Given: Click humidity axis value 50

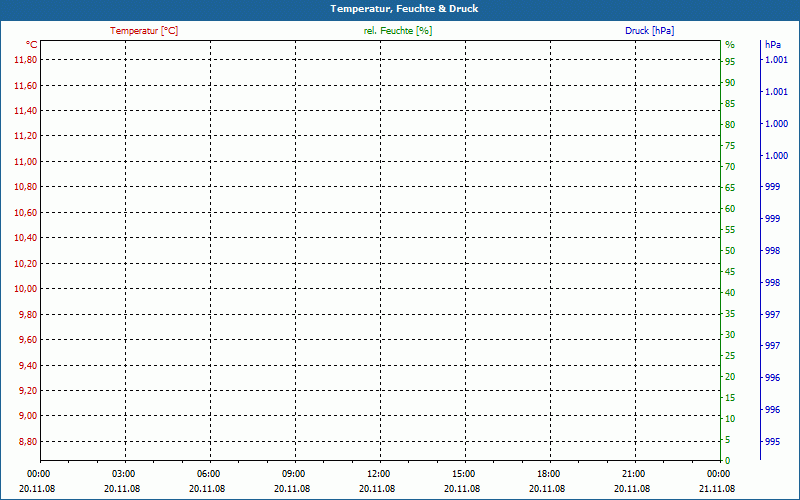Looking at the screenshot, I should click(x=730, y=251).
